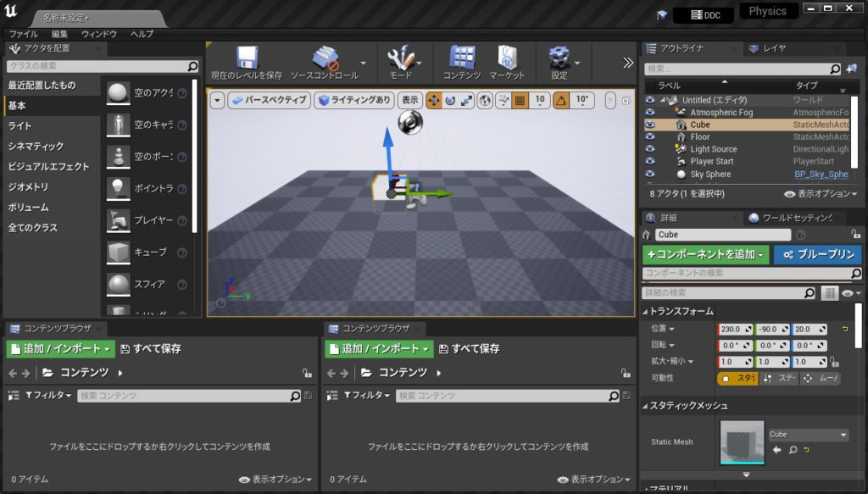Open the tutorials graduation cap icon
Image resolution: width=868 pixels, height=494 pixels.
[661, 15]
